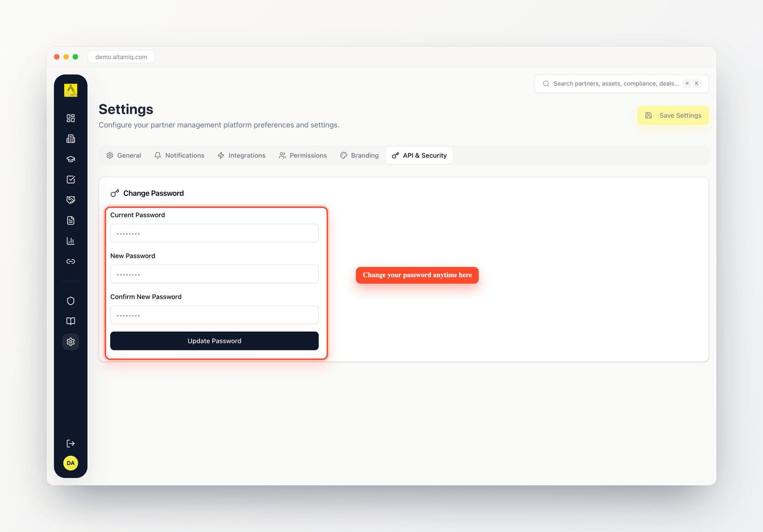The height and width of the screenshot is (532, 763).
Task: Click the Update Password button
Action: coord(214,341)
